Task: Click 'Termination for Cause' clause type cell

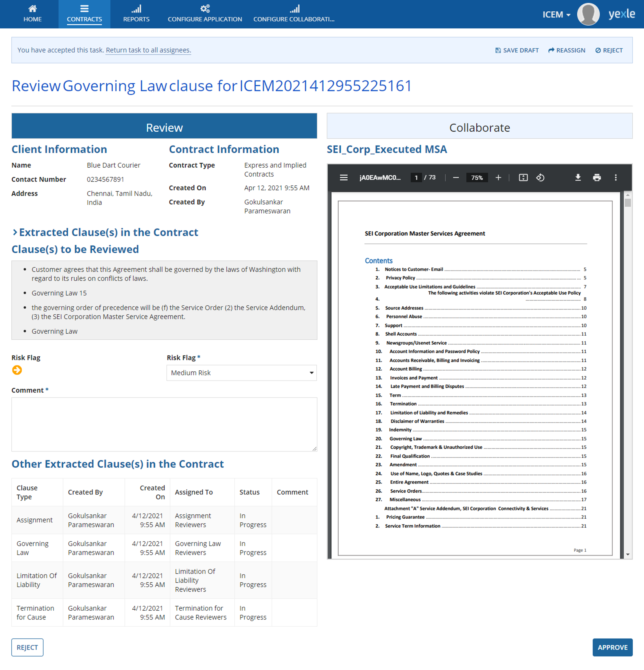Action: [x=37, y=613]
